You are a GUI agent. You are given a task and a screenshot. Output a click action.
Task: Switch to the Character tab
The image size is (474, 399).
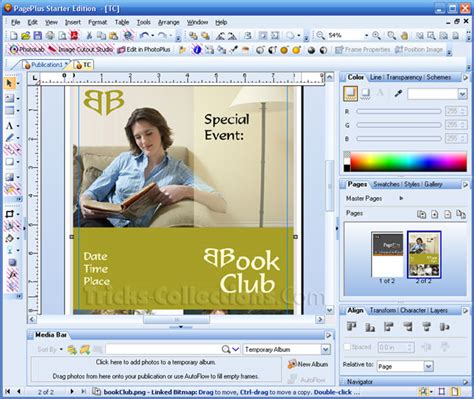[x=413, y=311]
